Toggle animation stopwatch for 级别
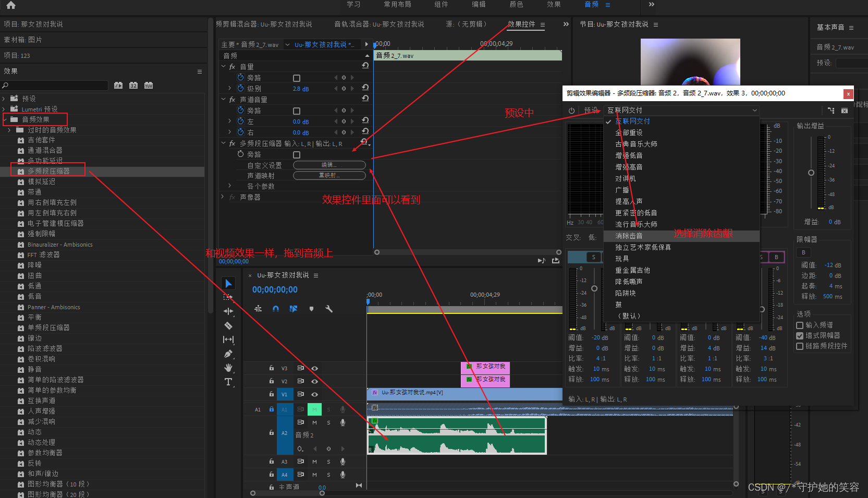868x498 pixels. click(240, 88)
